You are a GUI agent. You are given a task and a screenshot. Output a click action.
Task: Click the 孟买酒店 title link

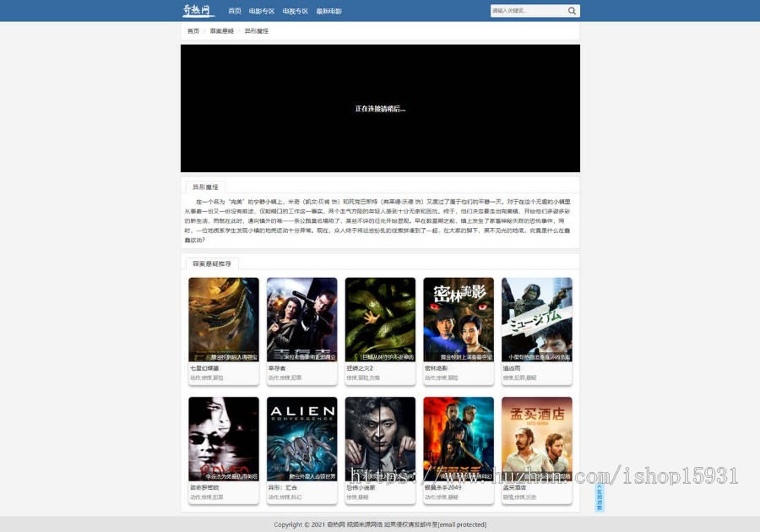[514, 487]
